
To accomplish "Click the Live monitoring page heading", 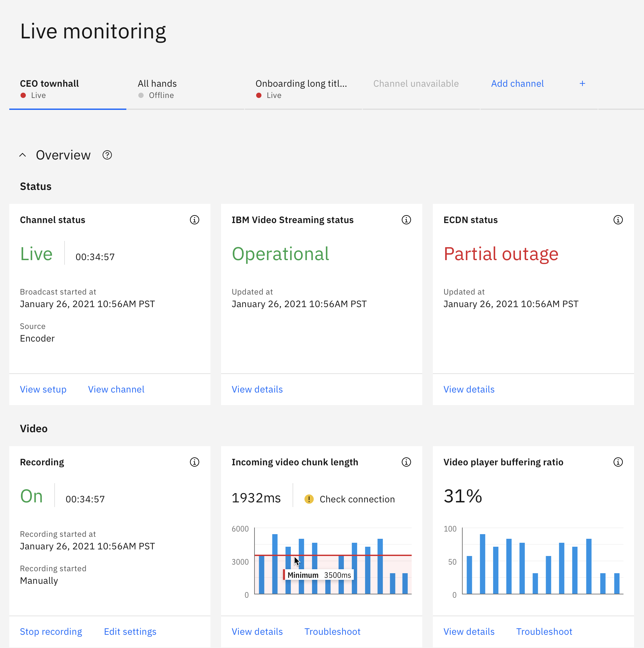I will (93, 31).
